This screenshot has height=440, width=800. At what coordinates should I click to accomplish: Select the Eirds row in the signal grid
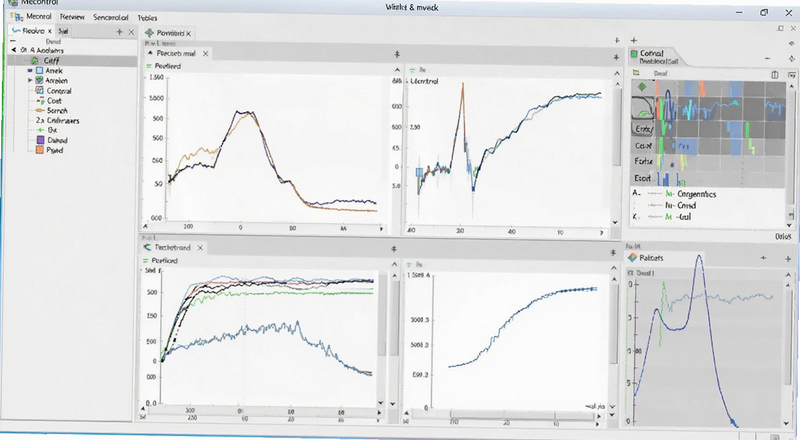point(643,129)
